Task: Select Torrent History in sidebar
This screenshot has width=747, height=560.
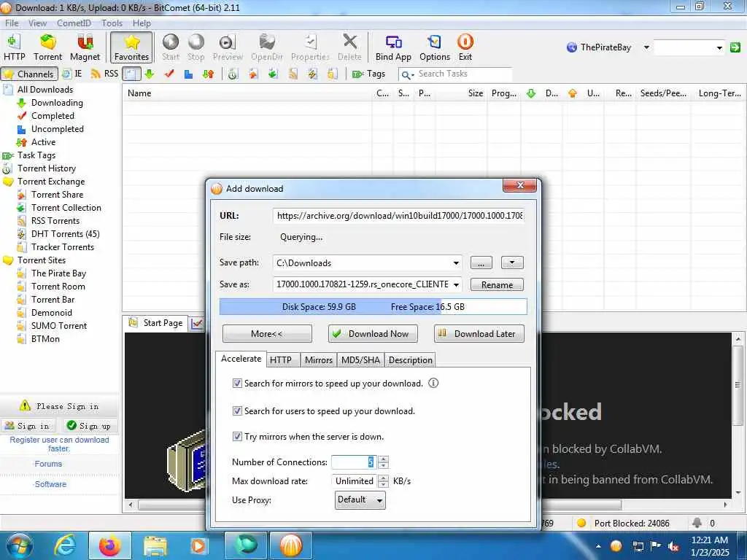Action: (x=47, y=168)
